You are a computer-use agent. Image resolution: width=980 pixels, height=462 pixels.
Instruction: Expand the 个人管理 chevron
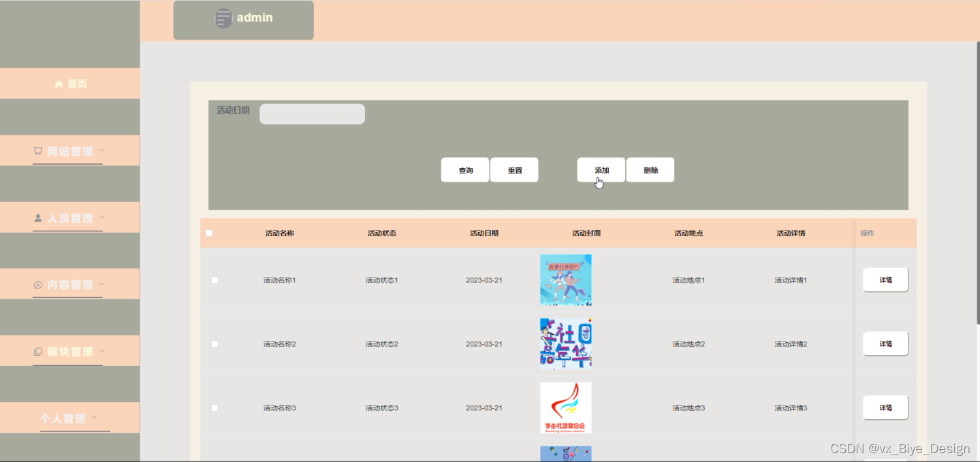(x=94, y=417)
